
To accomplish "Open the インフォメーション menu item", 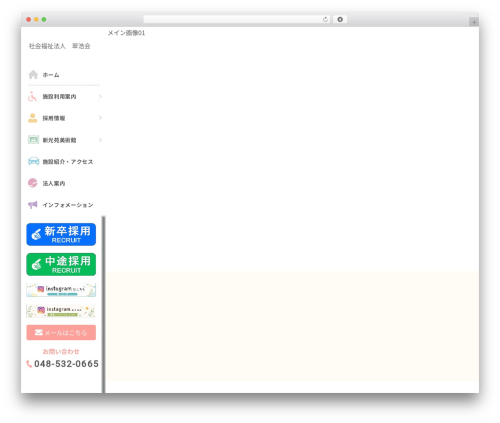I will tap(68, 205).
